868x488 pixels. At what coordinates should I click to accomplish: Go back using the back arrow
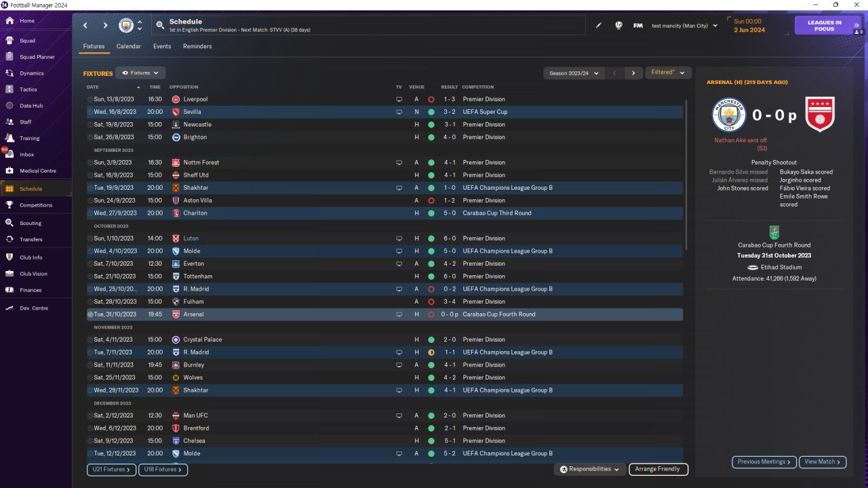[85, 26]
